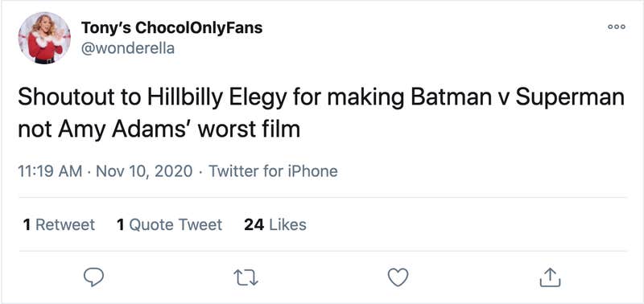The height and width of the screenshot is (304, 644).
Task: Open the share tweet icon
Action: pyautogui.click(x=550, y=277)
